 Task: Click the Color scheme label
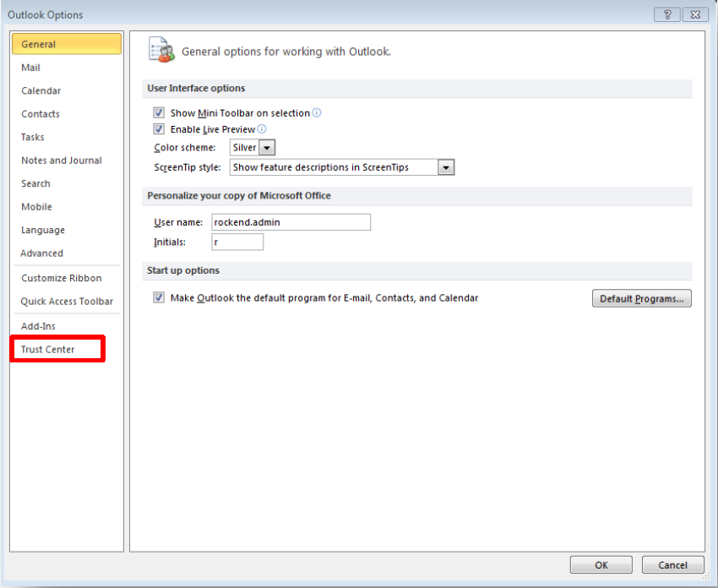click(184, 148)
